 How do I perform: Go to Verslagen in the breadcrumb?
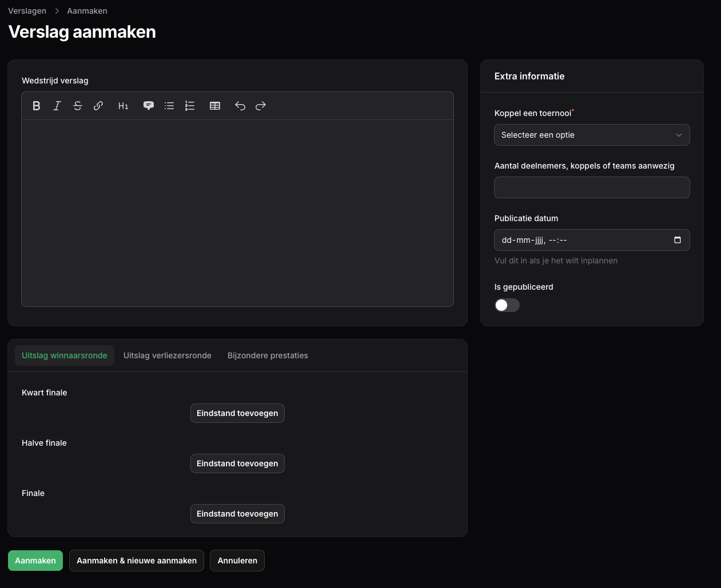tap(27, 11)
